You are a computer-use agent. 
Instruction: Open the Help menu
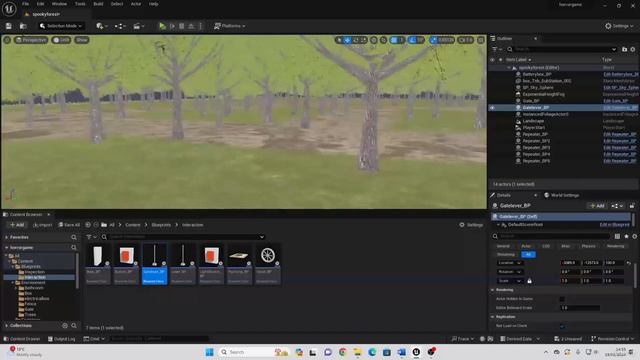pyautogui.click(x=153, y=4)
